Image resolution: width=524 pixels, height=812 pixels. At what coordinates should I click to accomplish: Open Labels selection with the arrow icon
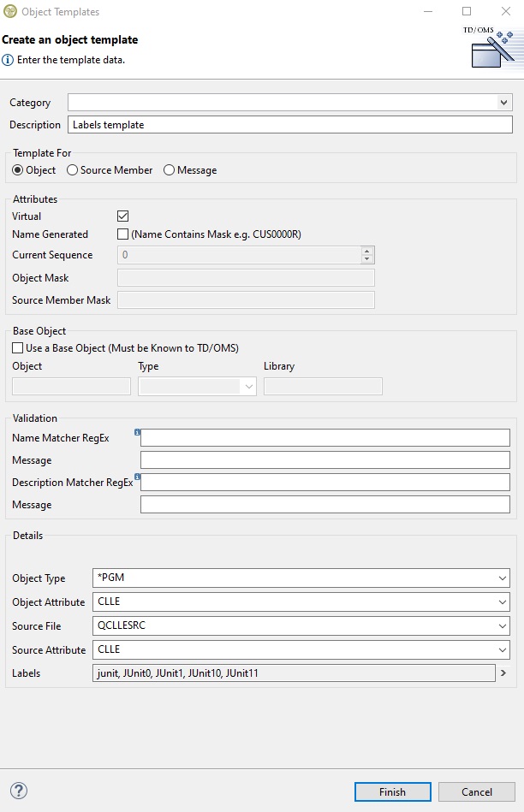[x=503, y=673]
